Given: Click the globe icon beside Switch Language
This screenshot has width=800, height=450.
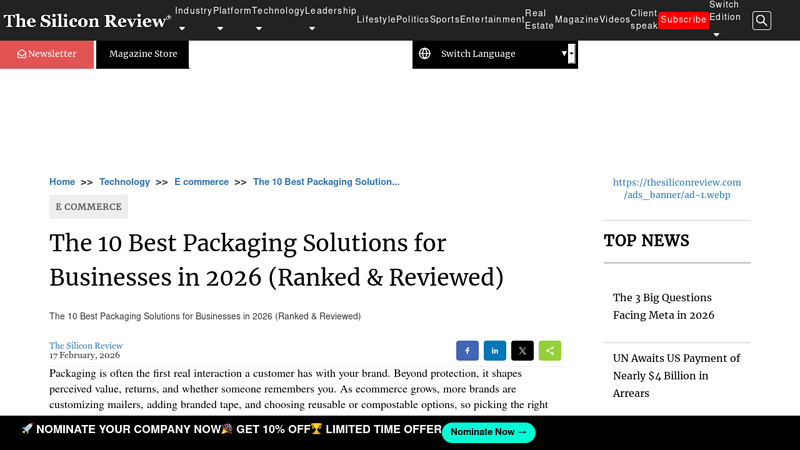Looking at the screenshot, I should [424, 54].
